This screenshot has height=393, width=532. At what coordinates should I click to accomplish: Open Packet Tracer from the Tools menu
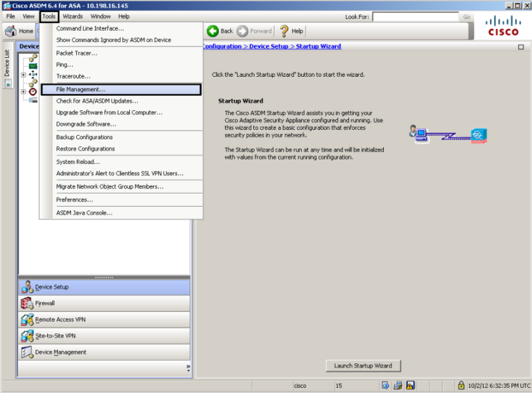point(121,53)
